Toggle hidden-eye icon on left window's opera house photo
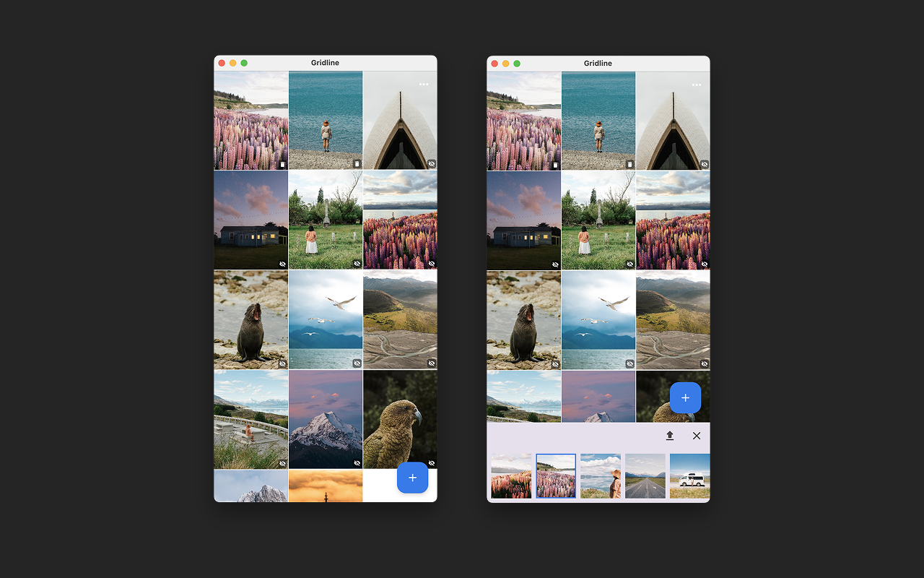Viewport: 924px width, 578px height. tap(432, 164)
